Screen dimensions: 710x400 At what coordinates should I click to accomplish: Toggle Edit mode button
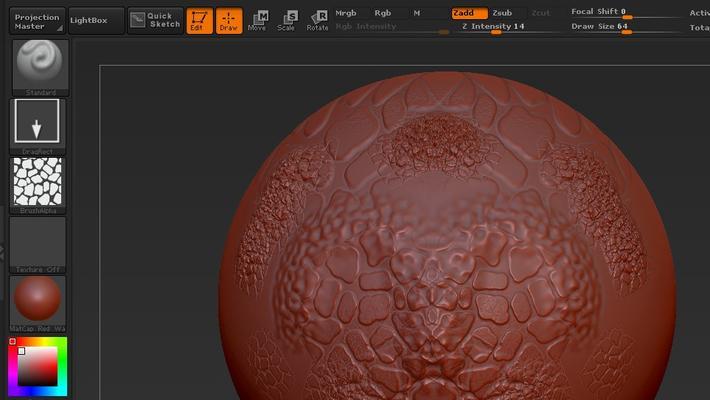click(x=199, y=21)
